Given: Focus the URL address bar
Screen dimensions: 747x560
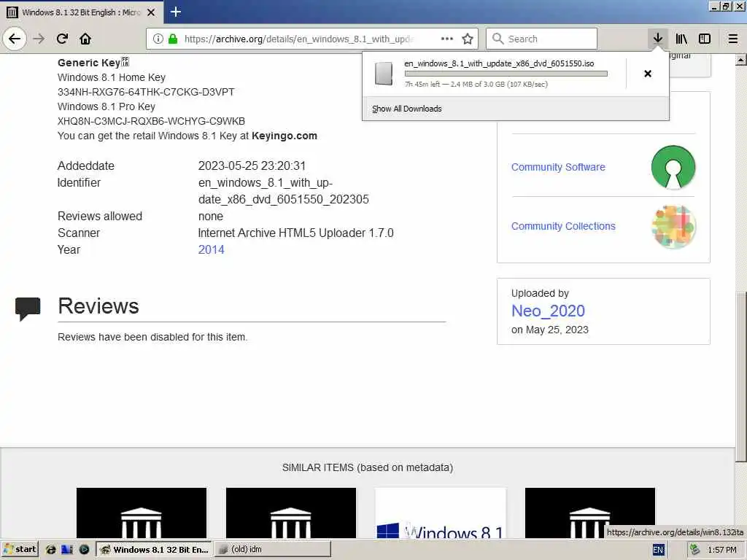Looking at the screenshot, I should [x=298, y=39].
